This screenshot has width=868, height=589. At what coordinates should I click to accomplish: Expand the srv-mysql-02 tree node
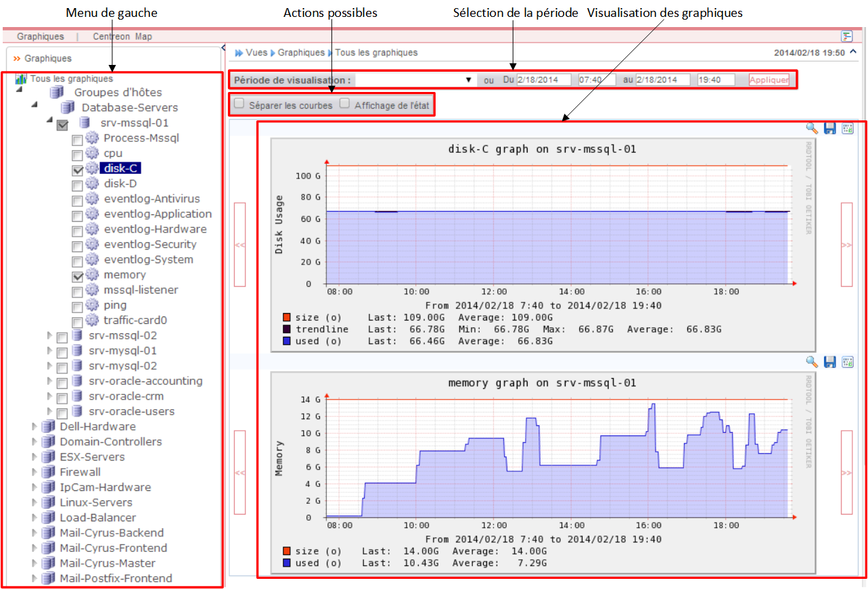click(49, 366)
